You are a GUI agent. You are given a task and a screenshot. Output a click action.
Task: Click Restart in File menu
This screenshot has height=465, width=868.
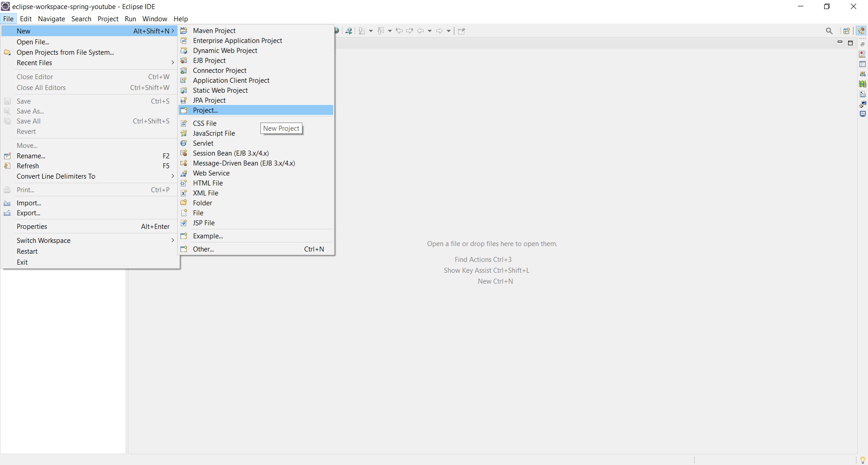[x=90, y=251]
